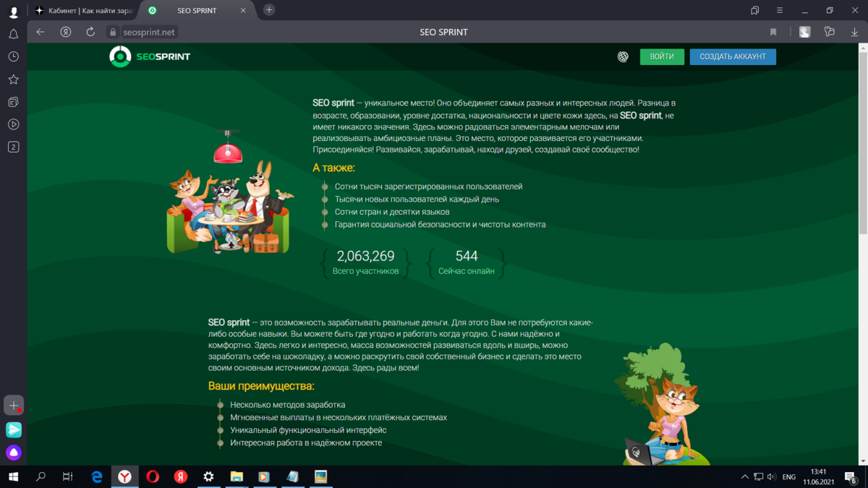Adjust volume via tray speaker icon
The image size is (868, 488).
point(772,477)
